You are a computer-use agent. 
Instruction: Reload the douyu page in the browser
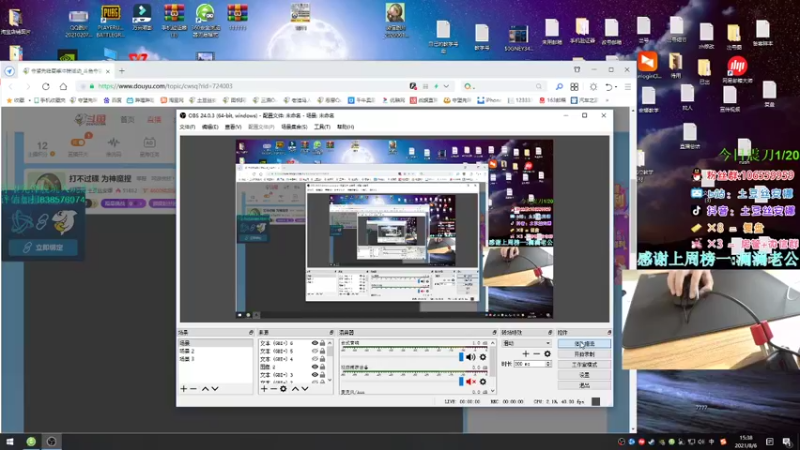pyautogui.click(x=46, y=86)
